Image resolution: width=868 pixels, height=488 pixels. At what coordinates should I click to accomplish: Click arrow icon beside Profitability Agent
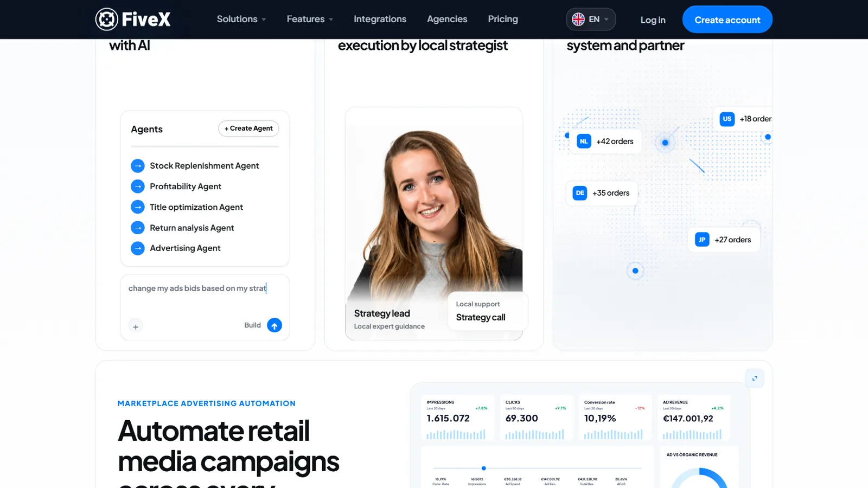tap(138, 187)
